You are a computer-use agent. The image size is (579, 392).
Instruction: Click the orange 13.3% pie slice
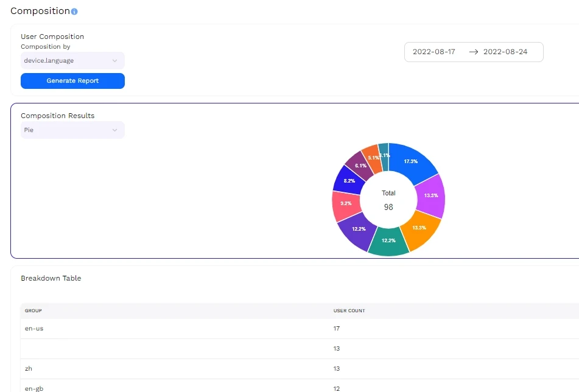click(x=420, y=229)
